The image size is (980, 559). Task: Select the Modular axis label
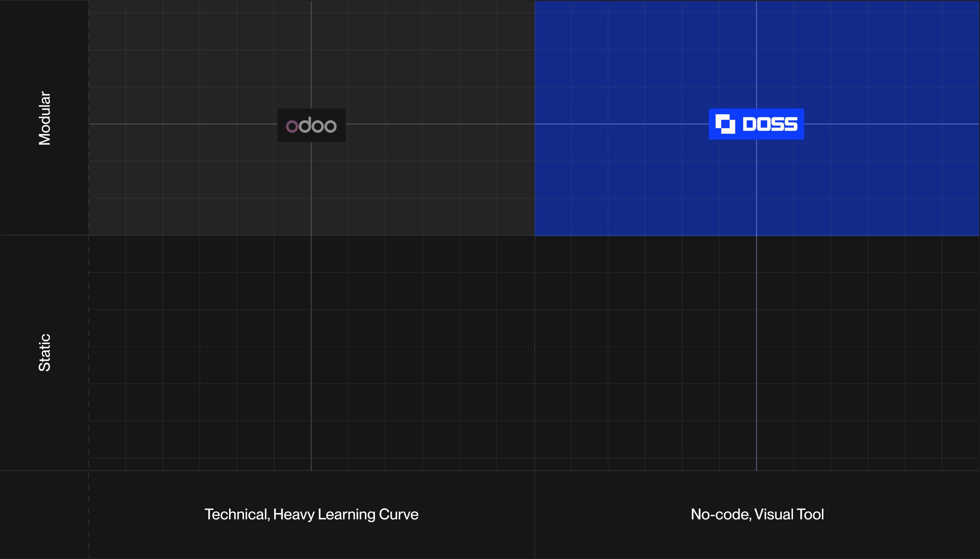pos(44,118)
